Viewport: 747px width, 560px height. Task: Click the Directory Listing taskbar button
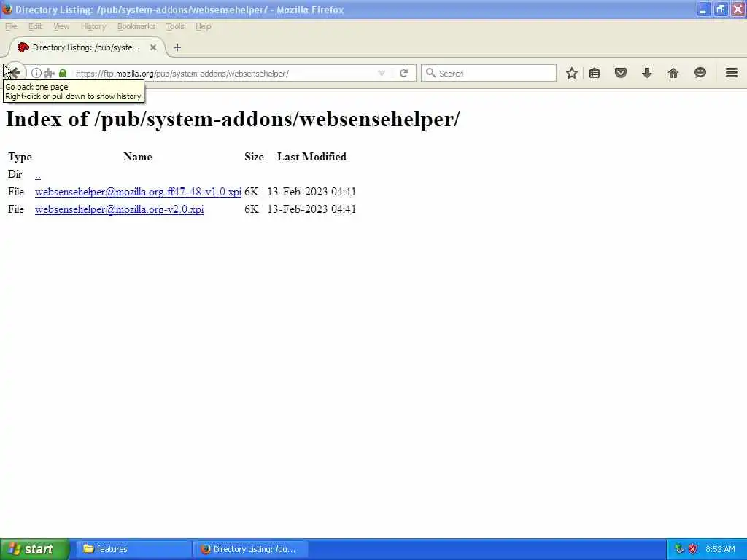pyautogui.click(x=251, y=549)
